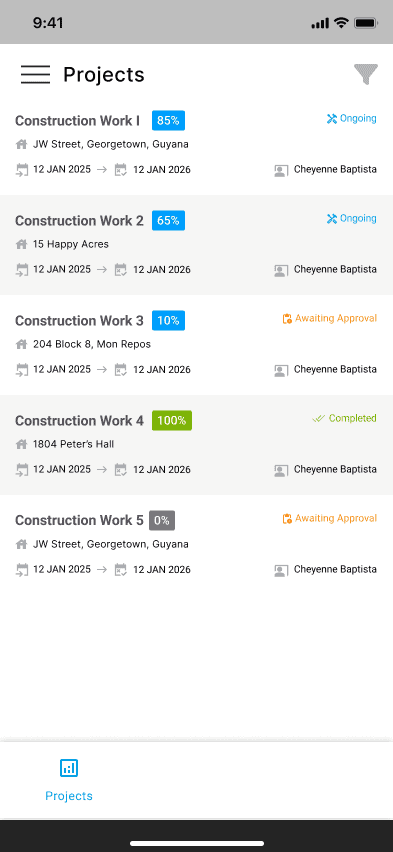
Task: Tap the home address icon for 15 Happy Acres
Action: (21, 245)
